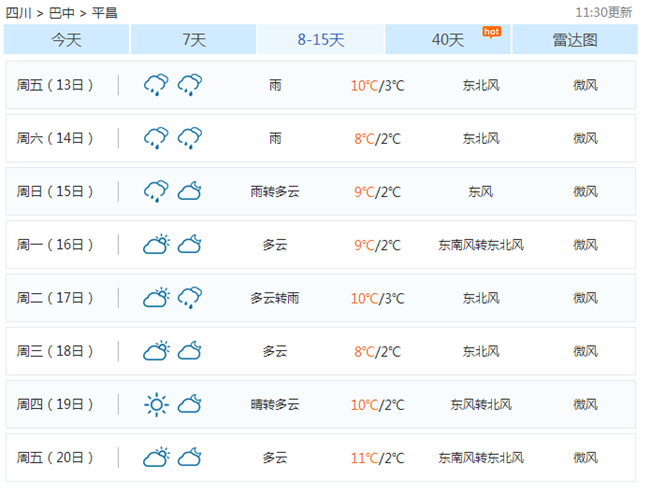Click the sunny icon for 周四 19日
This screenshot has width=650, height=493.
(x=156, y=404)
